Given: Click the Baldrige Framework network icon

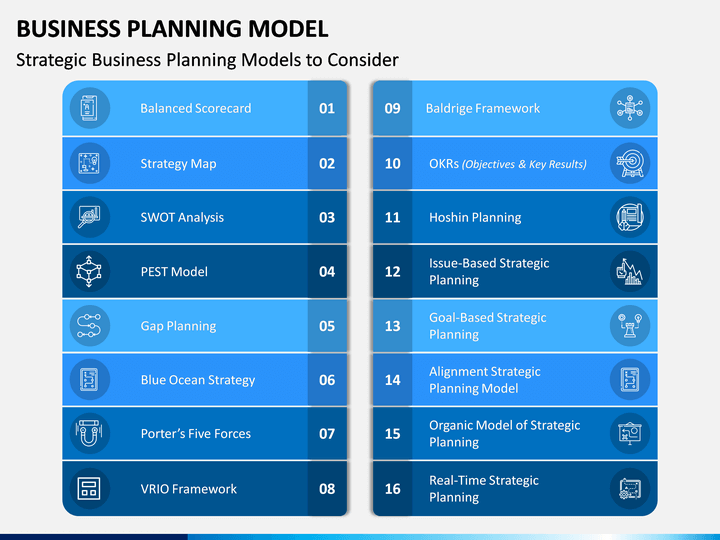Looking at the screenshot, I should [630, 108].
